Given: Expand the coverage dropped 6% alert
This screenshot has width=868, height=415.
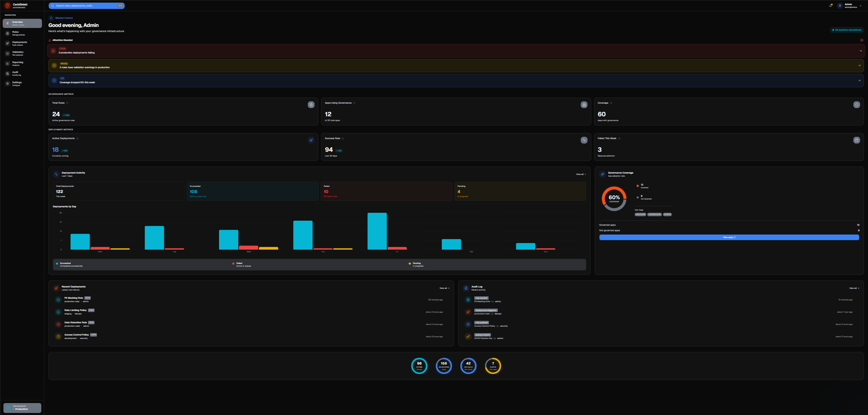Looking at the screenshot, I should (457, 80).
